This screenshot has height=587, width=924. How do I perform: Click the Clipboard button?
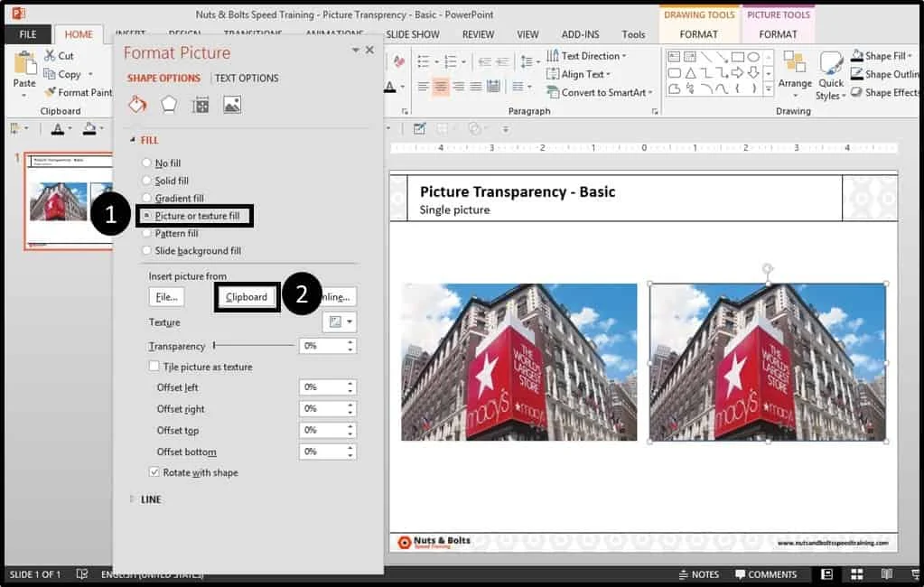tap(247, 297)
